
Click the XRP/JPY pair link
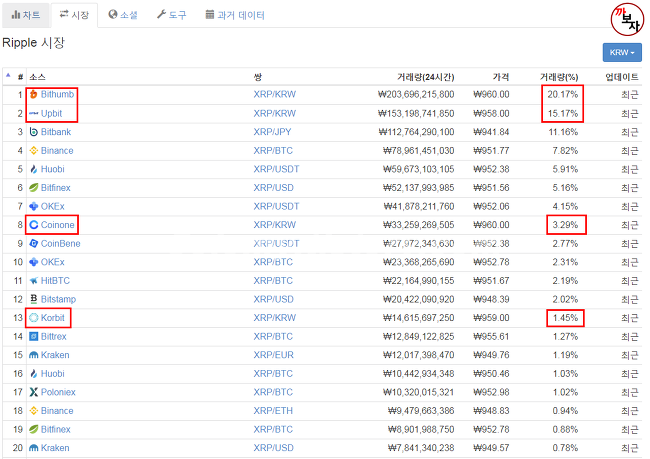pyautogui.click(x=272, y=132)
